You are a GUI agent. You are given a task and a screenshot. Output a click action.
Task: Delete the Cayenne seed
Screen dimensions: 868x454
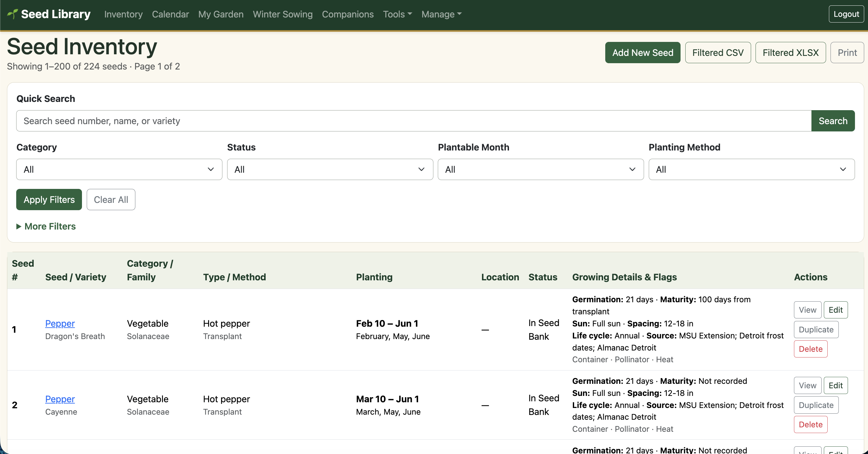pyautogui.click(x=810, y=424)
